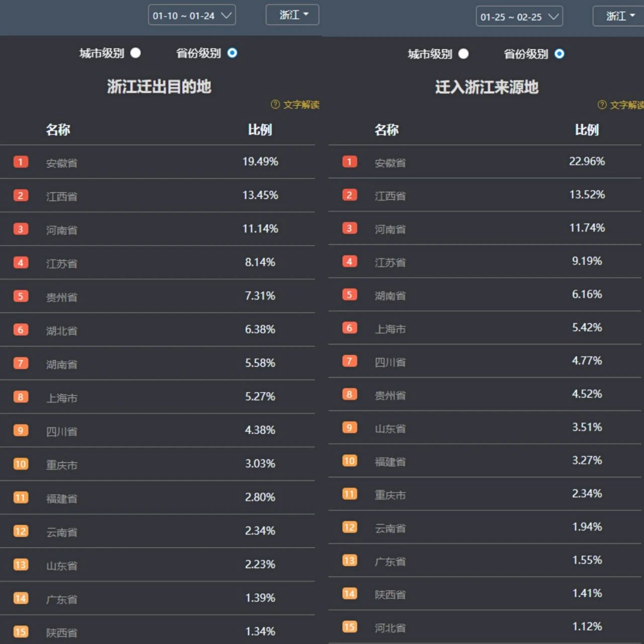The width and height of the screenshot is (644, 644).
Task: Open the 江西省 row in 浙江迁出目的地 list
Action: click(157, 195)
